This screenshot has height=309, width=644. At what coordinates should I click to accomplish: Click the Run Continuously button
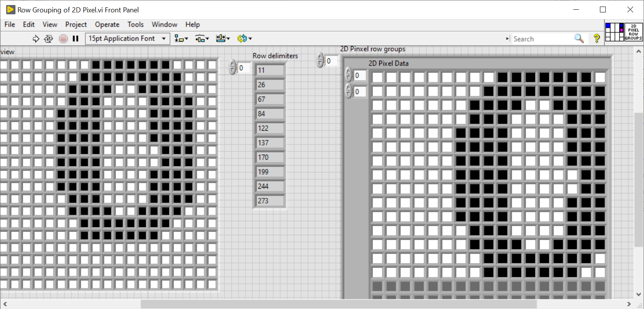pos(49,39)
